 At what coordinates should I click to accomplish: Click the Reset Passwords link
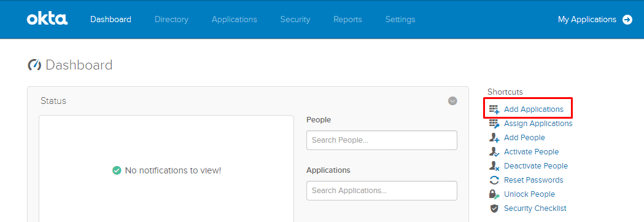533,180
